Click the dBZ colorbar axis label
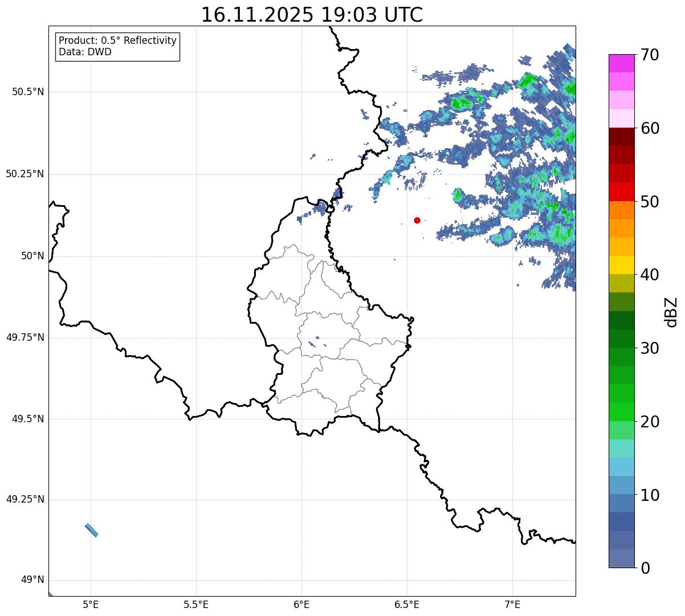The height and width of the screenshot is (616, 685). [672, 311]
